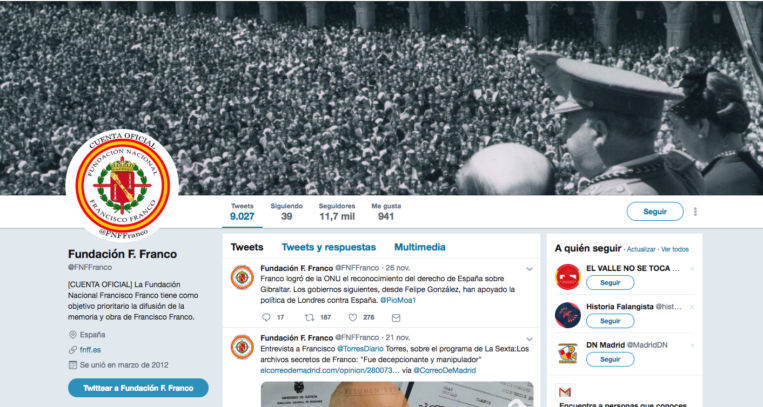Retweet the 26 nov. tweet

(x=309, y=317)
